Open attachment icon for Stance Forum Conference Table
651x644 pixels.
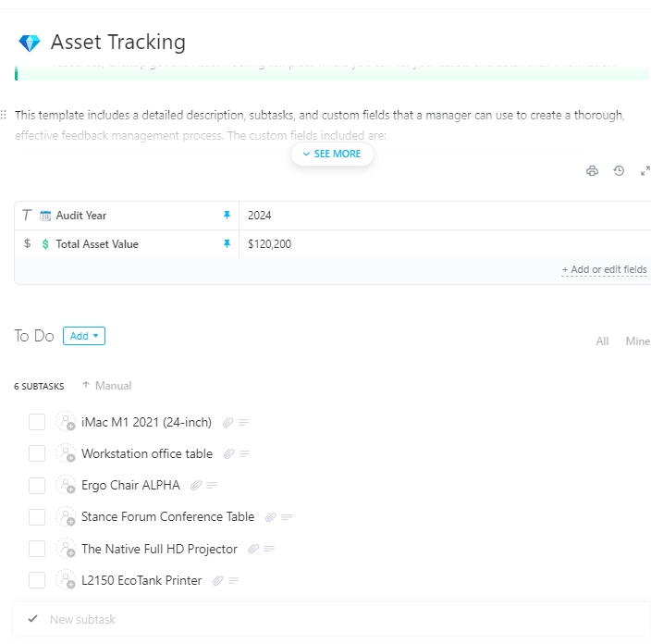[270, 517]
